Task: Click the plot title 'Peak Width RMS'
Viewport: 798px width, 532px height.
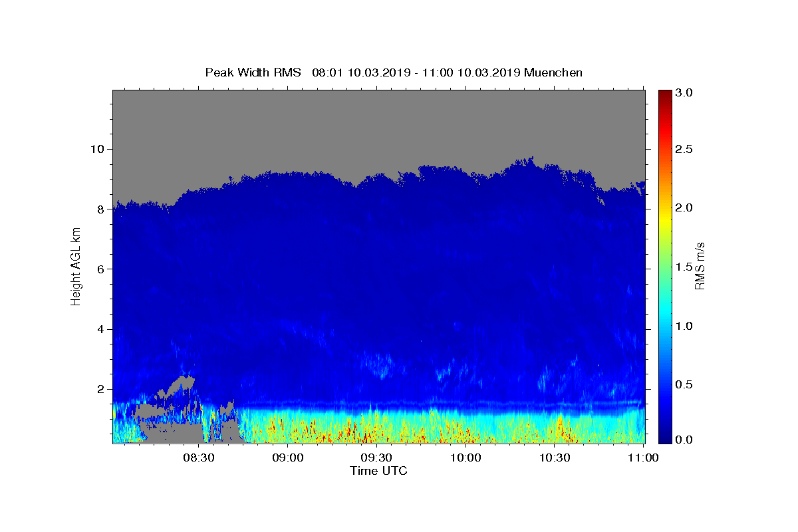Action: [253, 72]
